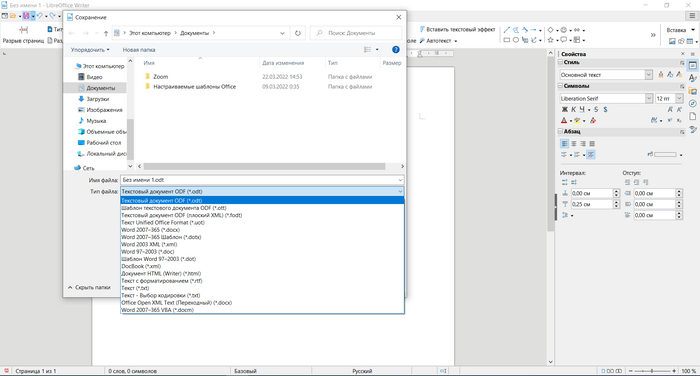
Task: Sort files by Имя column header
Action: 149,63
